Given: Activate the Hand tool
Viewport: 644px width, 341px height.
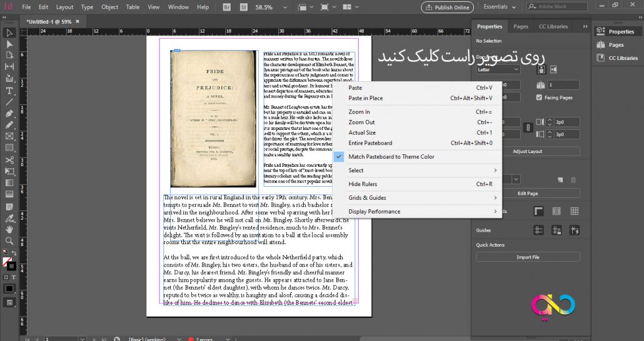Looking at the screenshot, I should (9, 229).
